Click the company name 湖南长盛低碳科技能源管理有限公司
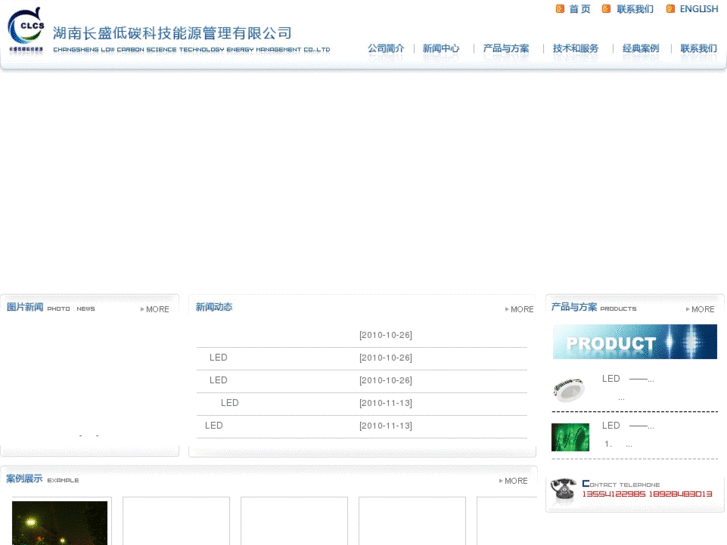The width and height of the screenshot is (727, 545). [x=172, y=33]
